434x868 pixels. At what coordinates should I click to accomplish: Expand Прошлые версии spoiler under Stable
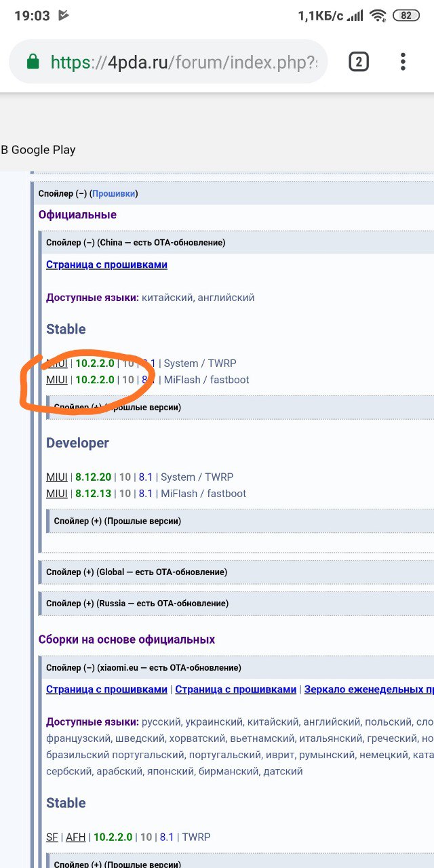point(241,407)
